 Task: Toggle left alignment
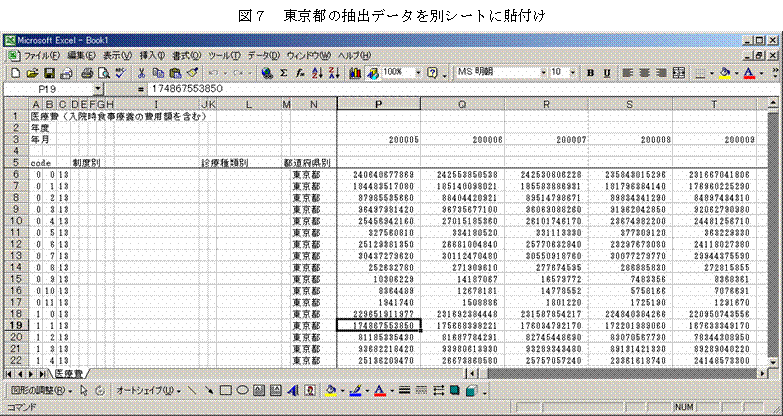pos(628,73)
